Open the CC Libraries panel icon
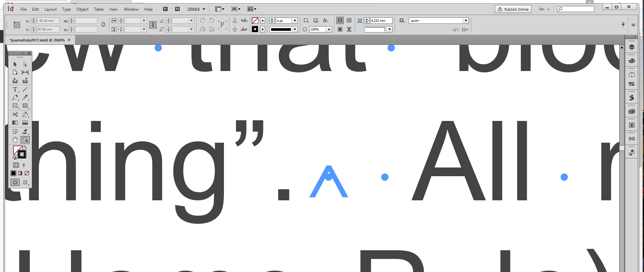 pos(632,112)
